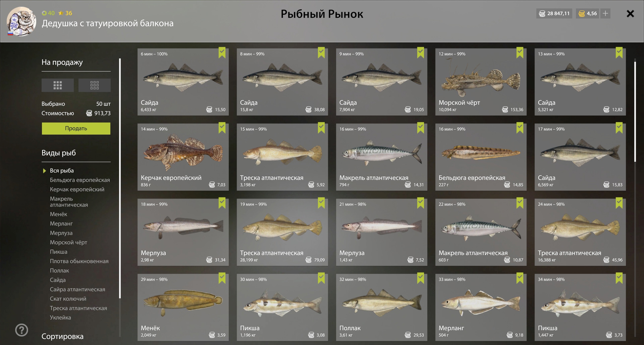644x345 pixels.
Task: Open the help question mark icon
Action: pos(22,330)
